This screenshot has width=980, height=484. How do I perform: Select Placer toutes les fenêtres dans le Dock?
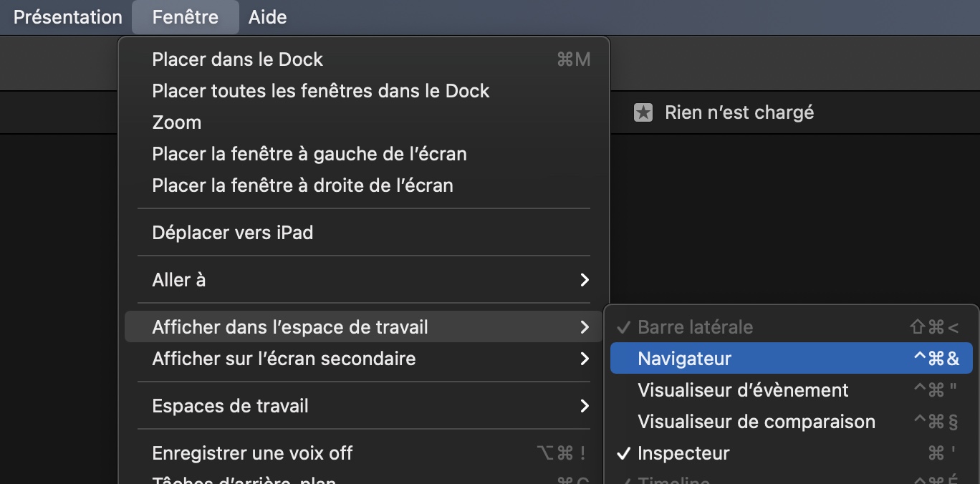pos(321,91)
